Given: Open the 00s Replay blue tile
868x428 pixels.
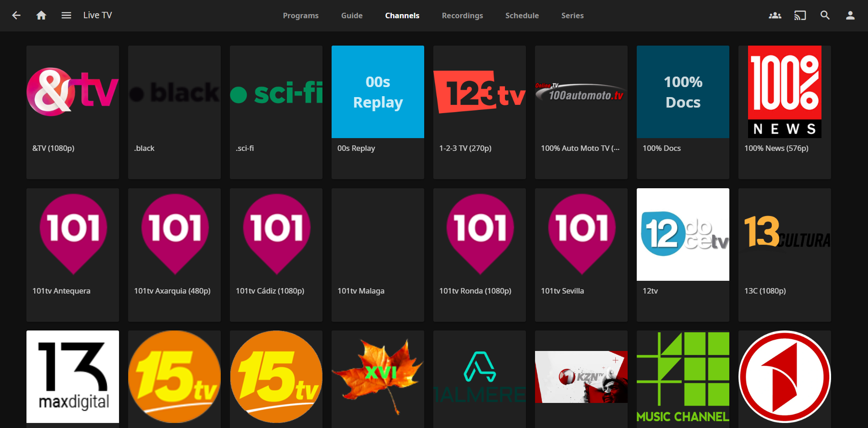Looking at the screenshot, I should click(378, 92).
